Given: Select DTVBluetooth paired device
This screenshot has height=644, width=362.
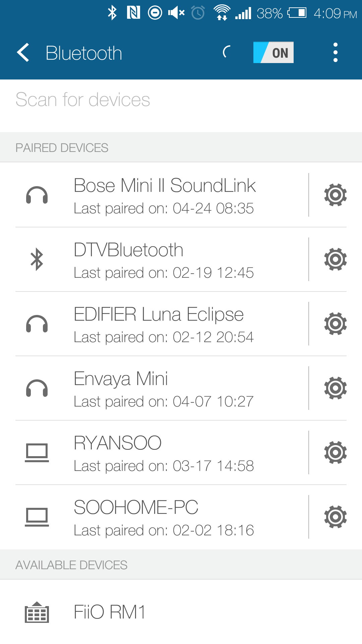Looking at the screenshot, I should click(x=164, y=259).
